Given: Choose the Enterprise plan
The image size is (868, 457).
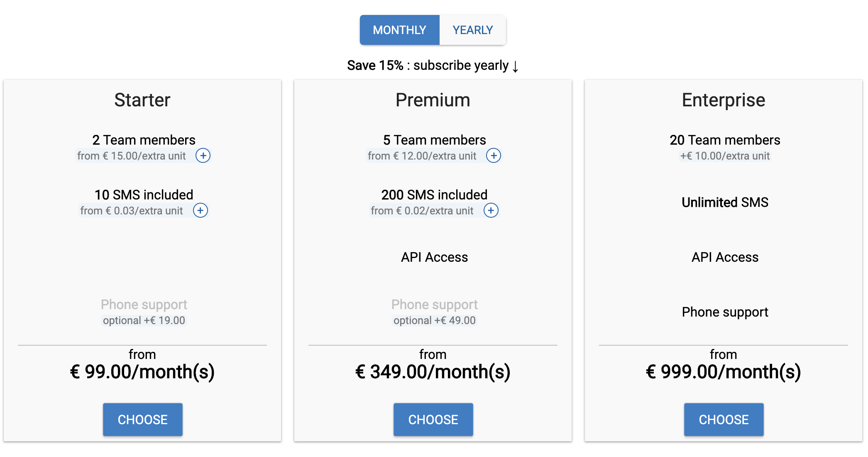Looking at the screenshot, I should (724, 419).
